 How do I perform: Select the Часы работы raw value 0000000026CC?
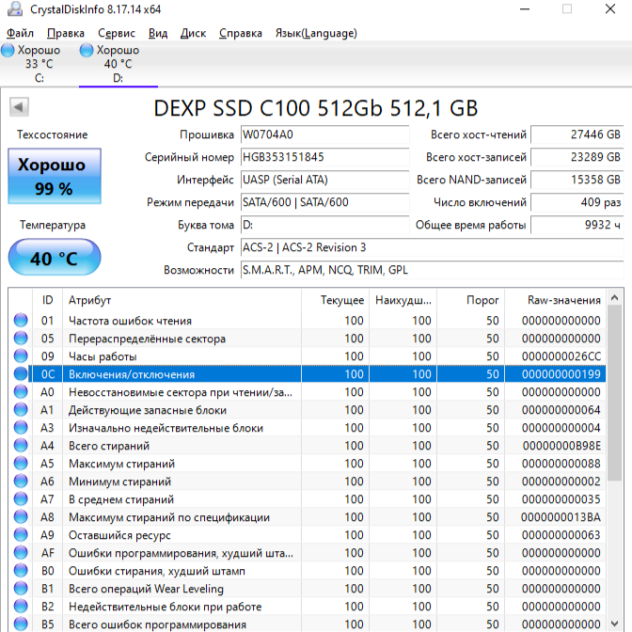click(x=561, y=356)
